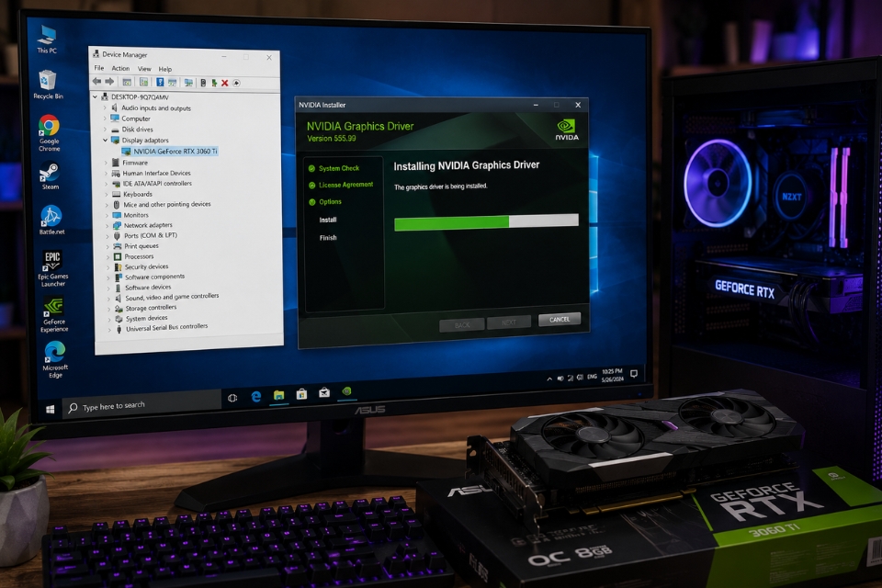Click the Options installer step
This screenshot has width=882, height=588.
click(325, 201)
